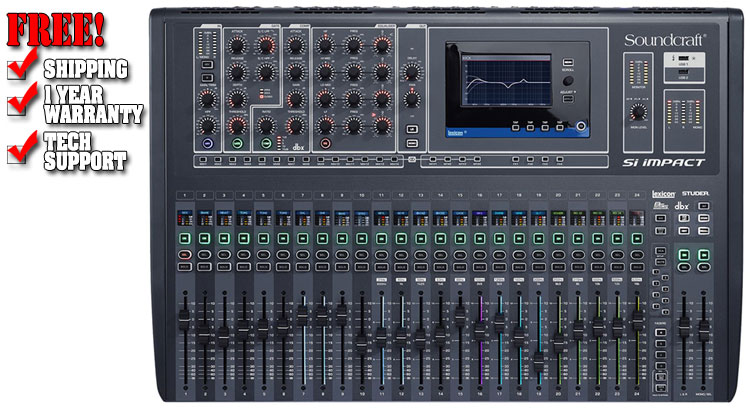Click the gate THRESHOLD knob
This screenshot has width=750, height=411.
point(237,126)
